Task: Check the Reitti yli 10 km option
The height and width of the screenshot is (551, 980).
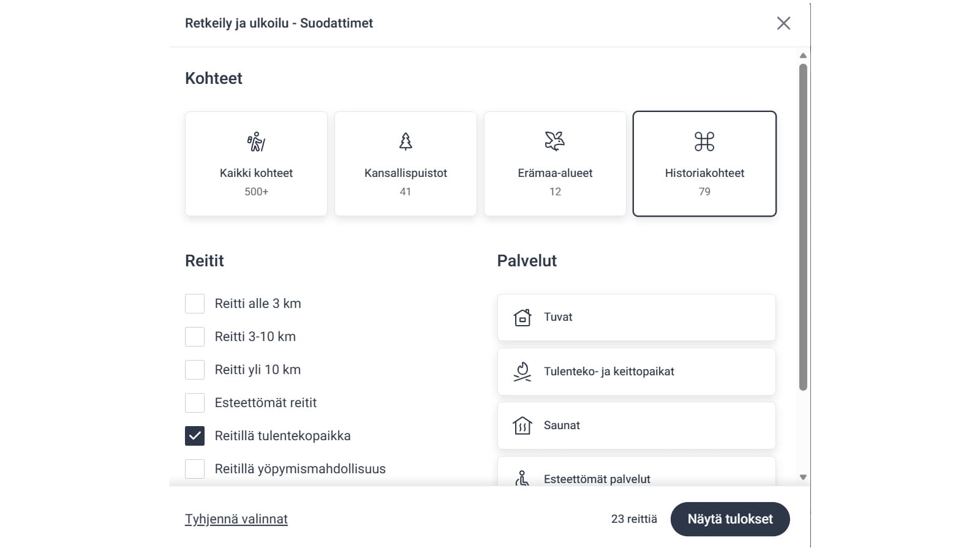Action: click(x=195, y=369)
